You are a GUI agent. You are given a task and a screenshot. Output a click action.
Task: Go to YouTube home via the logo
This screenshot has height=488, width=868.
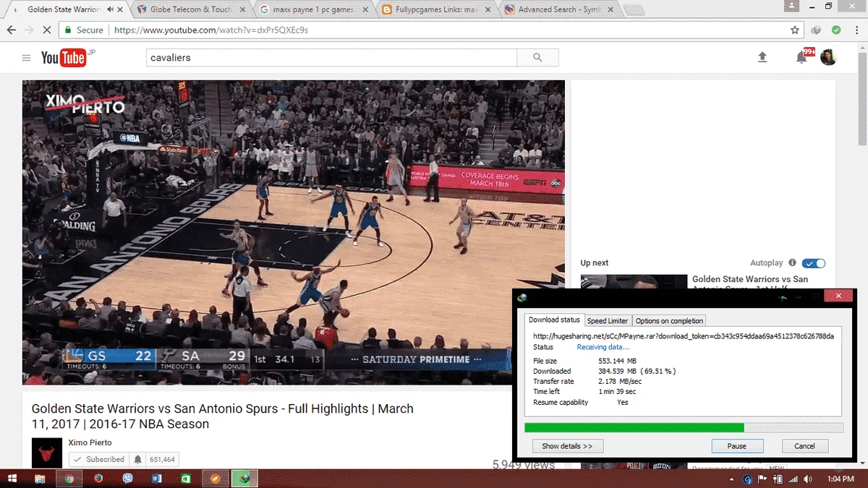click(64, 58)
